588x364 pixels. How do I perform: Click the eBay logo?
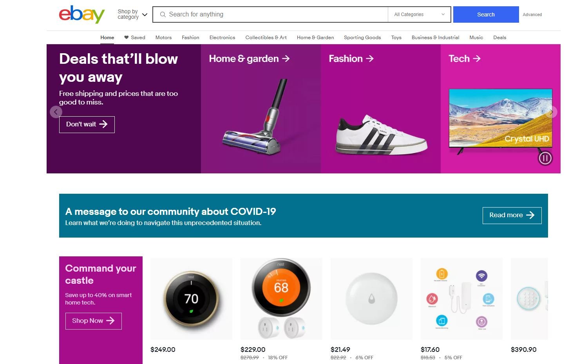pyautogui.click(x=81, y=14)
